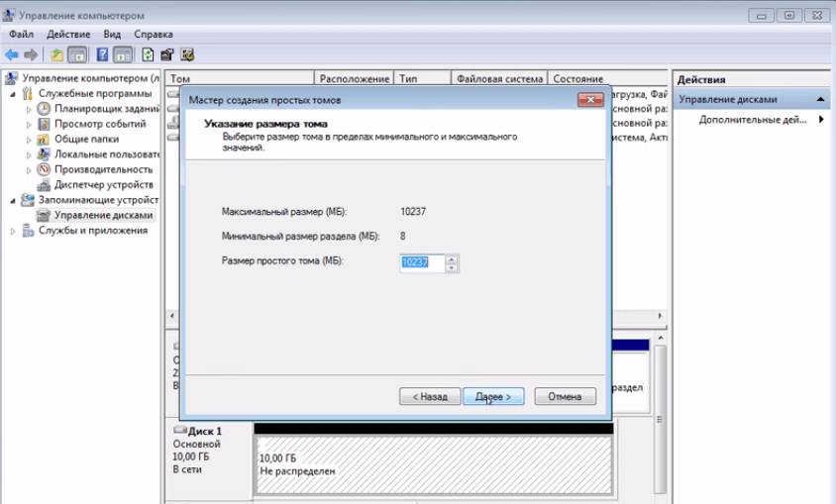Click the Расположение column header
Viewport: 836px width, 504px height.
tap(354, 78)
